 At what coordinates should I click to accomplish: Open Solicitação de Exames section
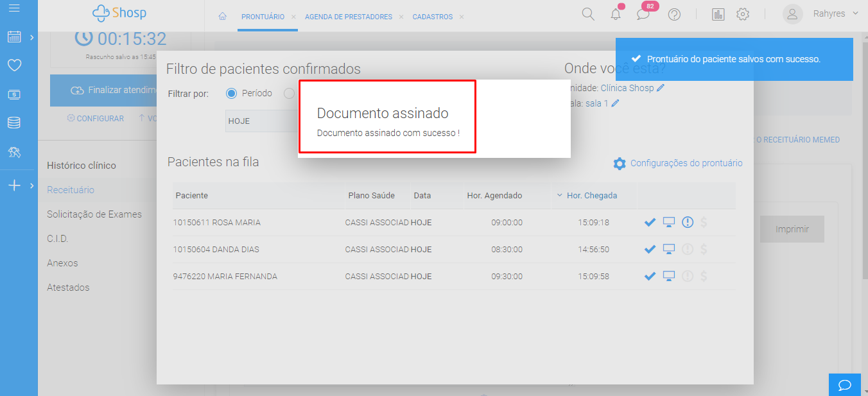pos(94,214)
